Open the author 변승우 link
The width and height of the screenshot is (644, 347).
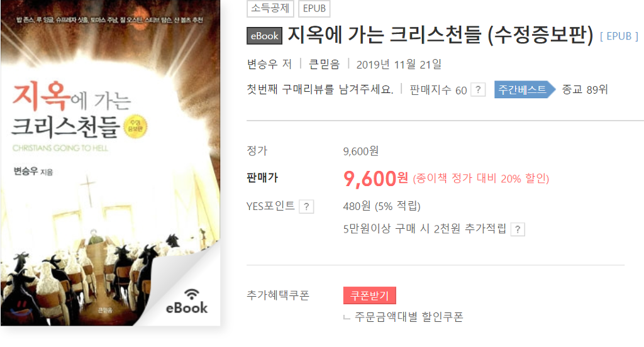pyautogui.click(x=262, y=65)
